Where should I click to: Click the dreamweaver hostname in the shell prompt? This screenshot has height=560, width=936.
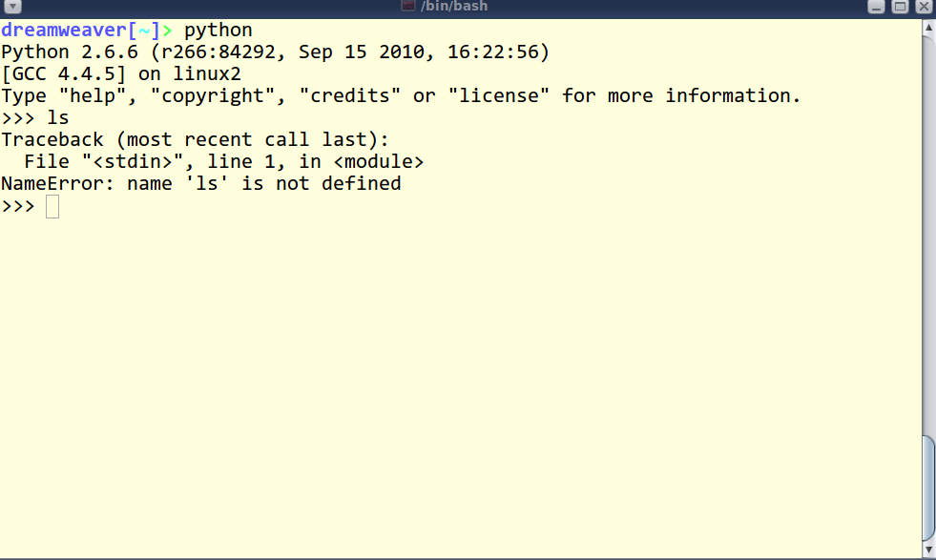63,31
